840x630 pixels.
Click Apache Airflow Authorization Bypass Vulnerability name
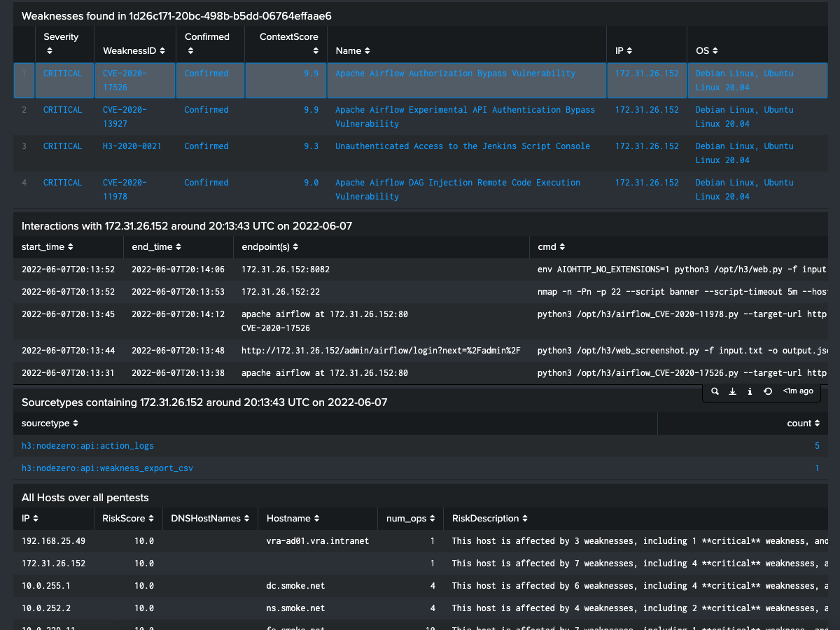(x=455, y=73)
